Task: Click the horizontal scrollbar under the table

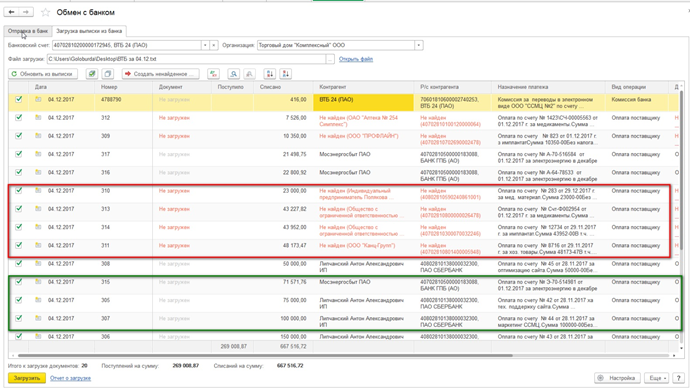Action: coord(265,355)
